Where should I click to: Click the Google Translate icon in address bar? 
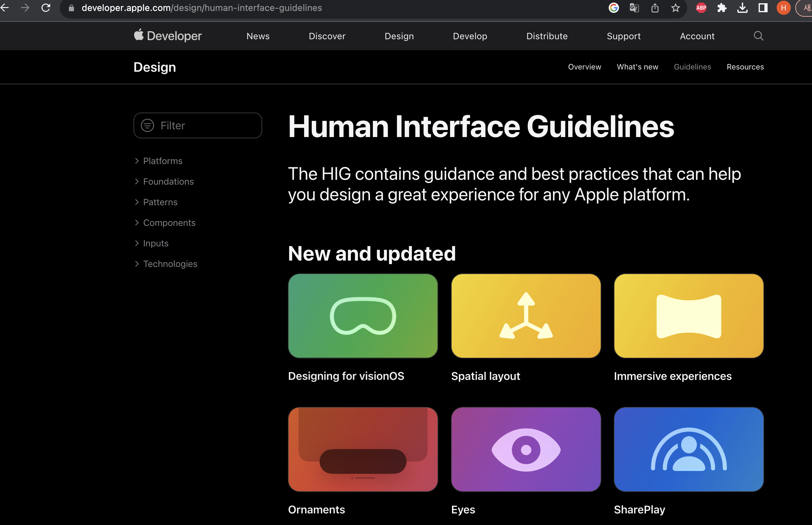634,7
